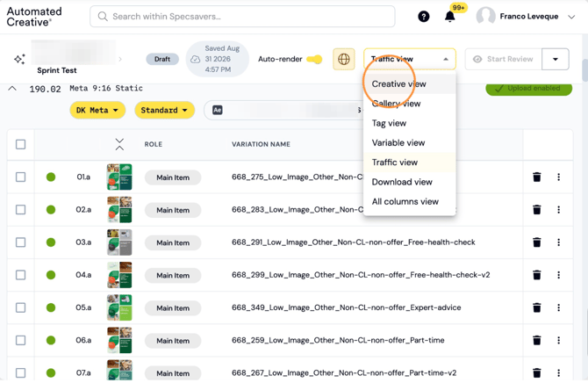Check the checkbox for row 02.a
Screen dimensions: 588x383
tap(21, 210)
